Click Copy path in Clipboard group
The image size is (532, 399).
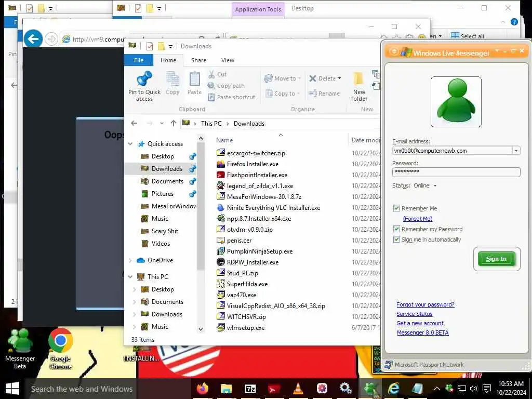[x=226, y=86]
